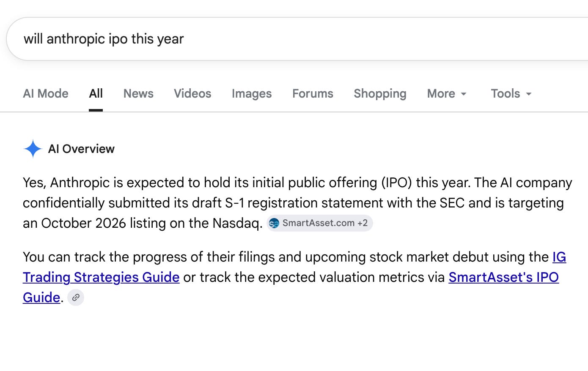Expand the More dropdown arrow
Viewport: 588px width, 371px height.
(464, 94)
